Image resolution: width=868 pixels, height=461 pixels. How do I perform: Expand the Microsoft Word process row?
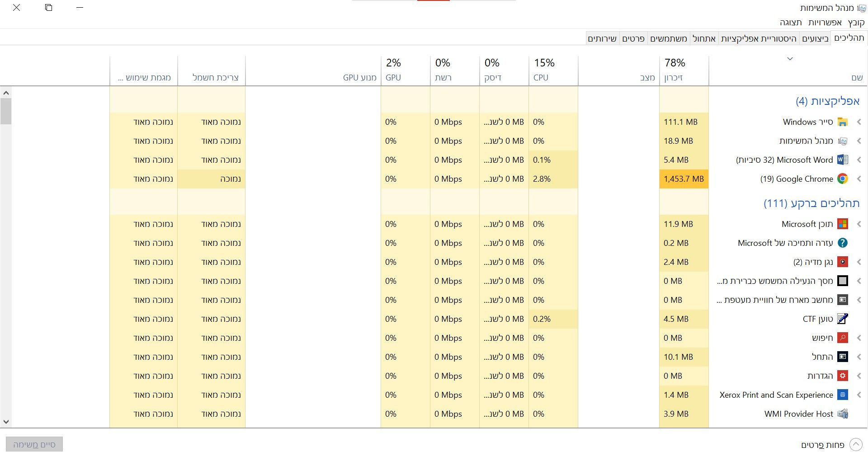coord(859,160)
